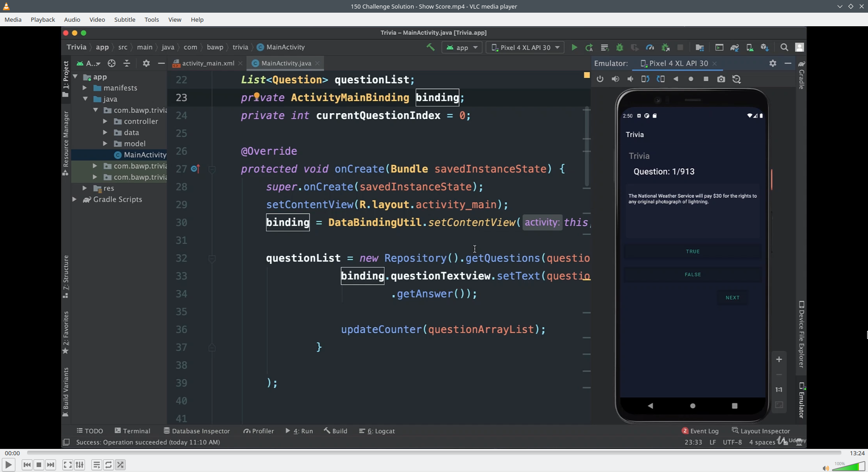Start playback with the VLC play button
The image size is (868, 472).
(8, 465)
